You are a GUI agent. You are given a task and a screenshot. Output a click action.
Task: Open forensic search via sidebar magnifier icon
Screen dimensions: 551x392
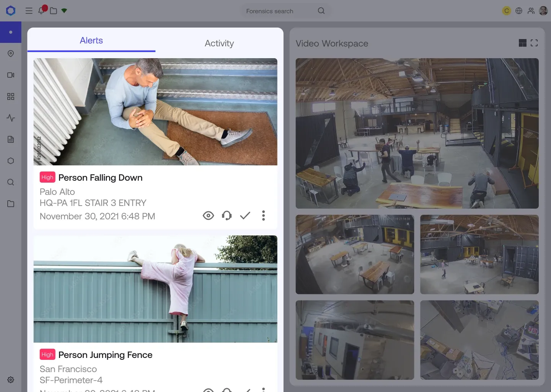[11, 182]
